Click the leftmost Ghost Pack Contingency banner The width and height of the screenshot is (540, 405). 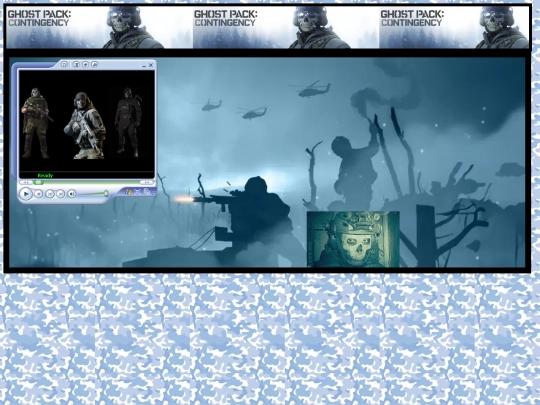(99, 28)
